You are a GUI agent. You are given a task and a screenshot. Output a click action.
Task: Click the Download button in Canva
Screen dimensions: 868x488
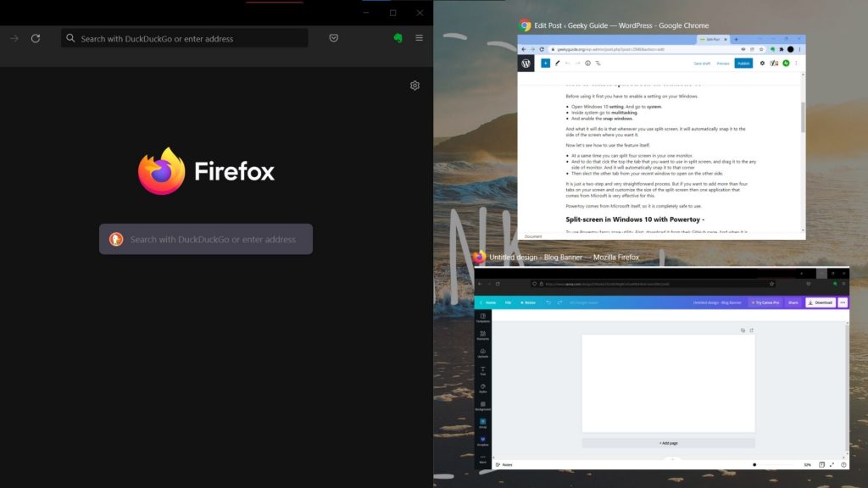click(x=821, y=302)
